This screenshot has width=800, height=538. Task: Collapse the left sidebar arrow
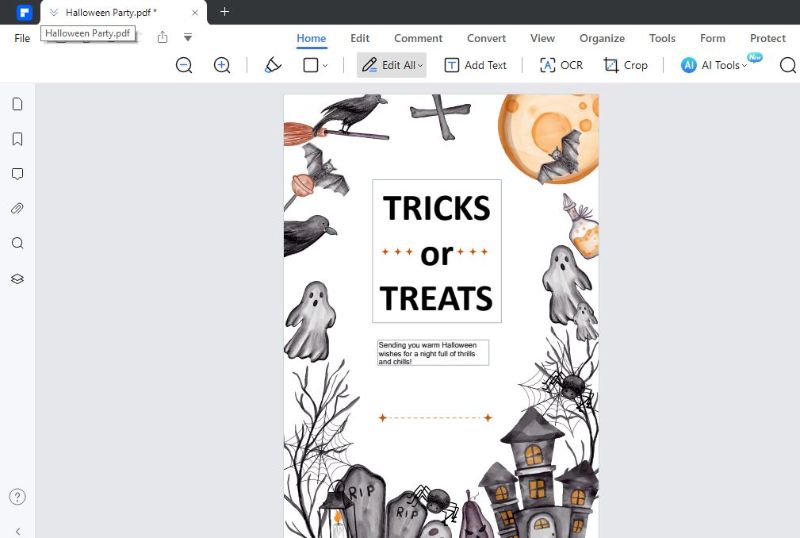(x=18, y=531)
